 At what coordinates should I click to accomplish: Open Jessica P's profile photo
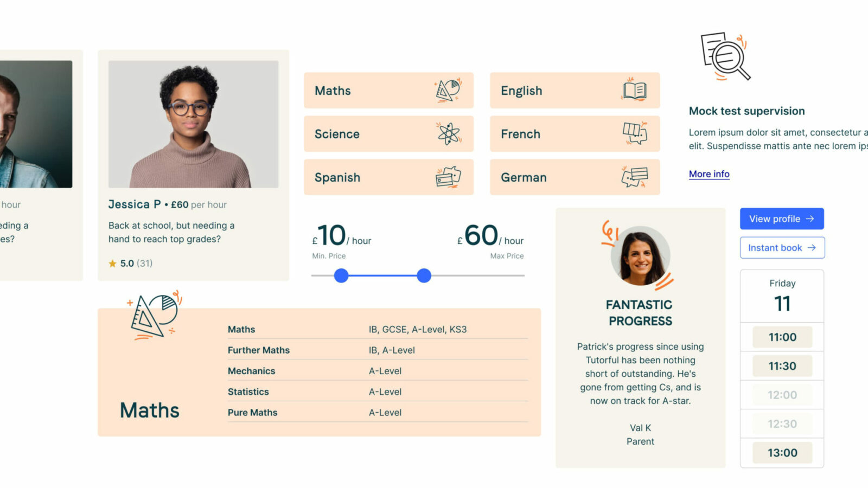point(194,124)
